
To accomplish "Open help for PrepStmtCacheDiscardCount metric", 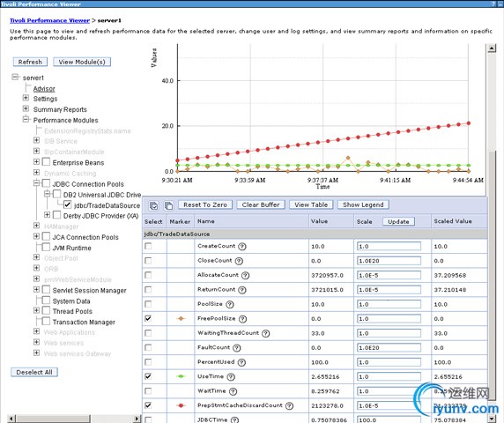I will (x=289, y=406).
